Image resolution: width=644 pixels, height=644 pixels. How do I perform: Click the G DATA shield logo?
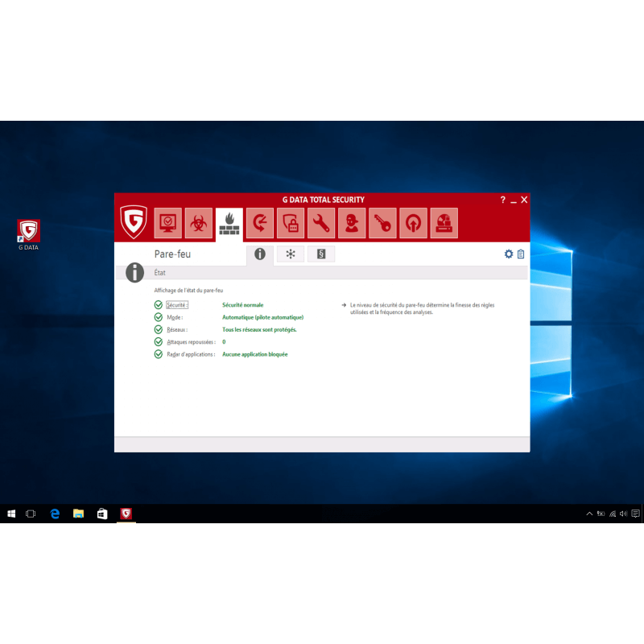click(134, 222)
